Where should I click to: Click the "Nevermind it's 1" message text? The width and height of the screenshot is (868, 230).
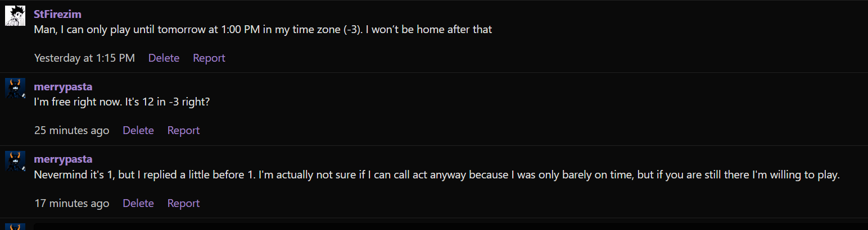pos(436,174)
